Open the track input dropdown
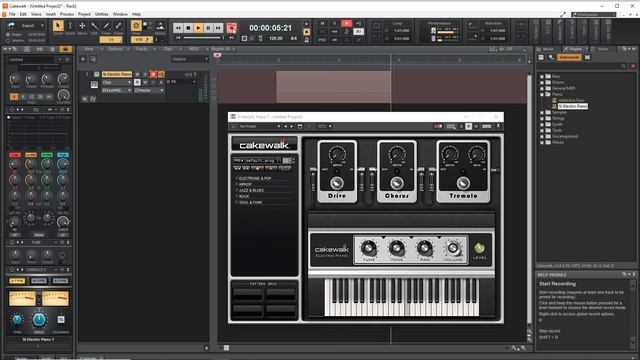Image resolution: width=640 pixels, height=360 pixels. (116, 90)
